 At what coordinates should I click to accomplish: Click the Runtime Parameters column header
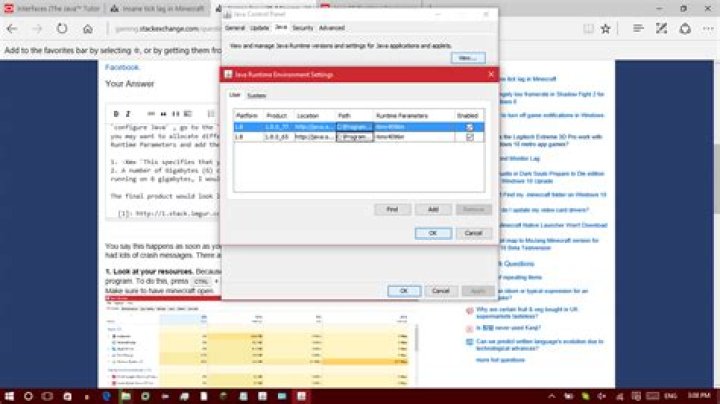414,116
